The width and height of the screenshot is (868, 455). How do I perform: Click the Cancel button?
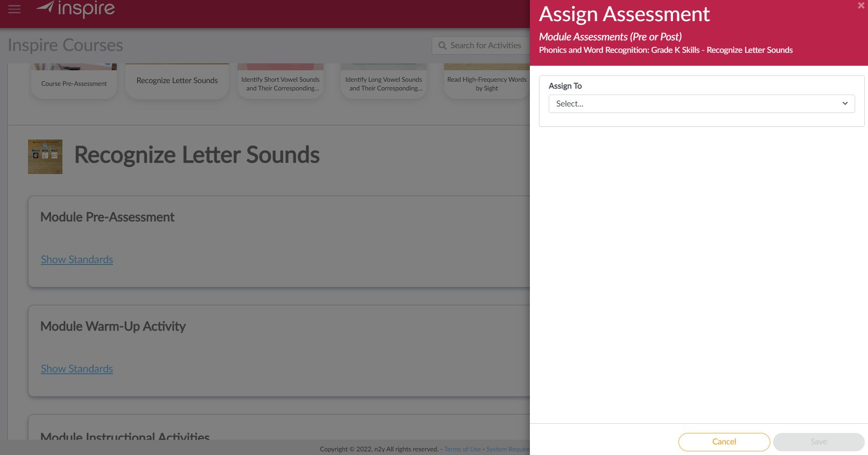pos(724,442)
